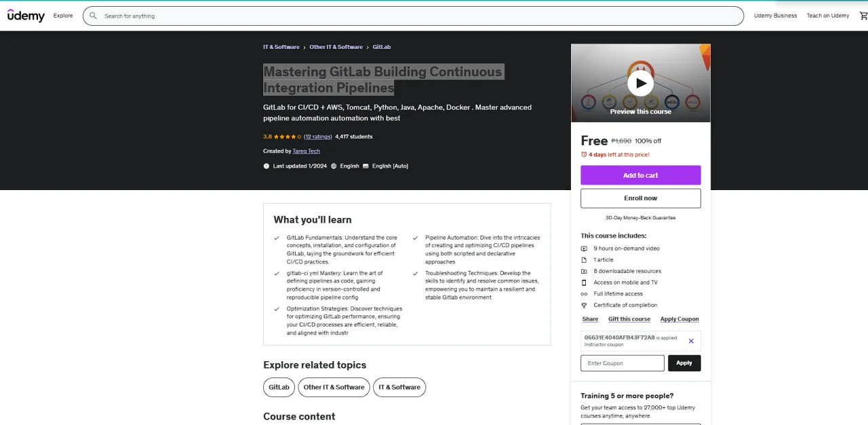Click the applied coupon code 06631E4040AFB43F72A8
The height and width of the screenshot is (425, 868).
[620, 337]
